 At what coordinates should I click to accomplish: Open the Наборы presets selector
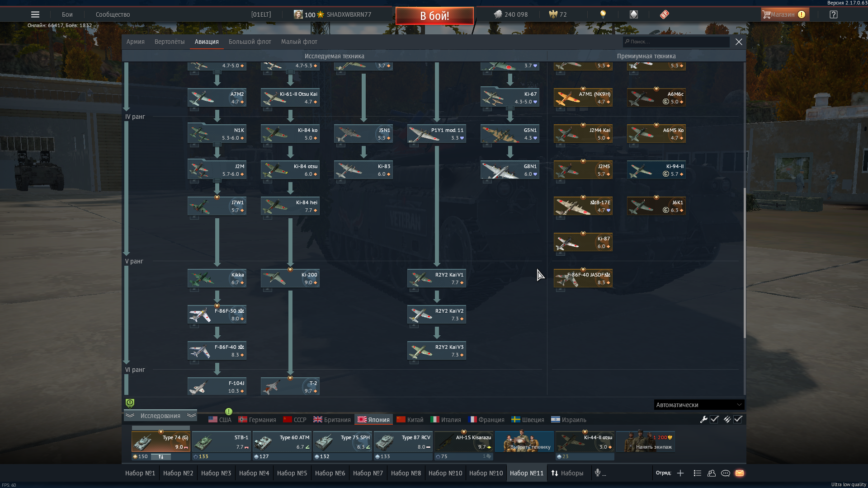point(567,473)
